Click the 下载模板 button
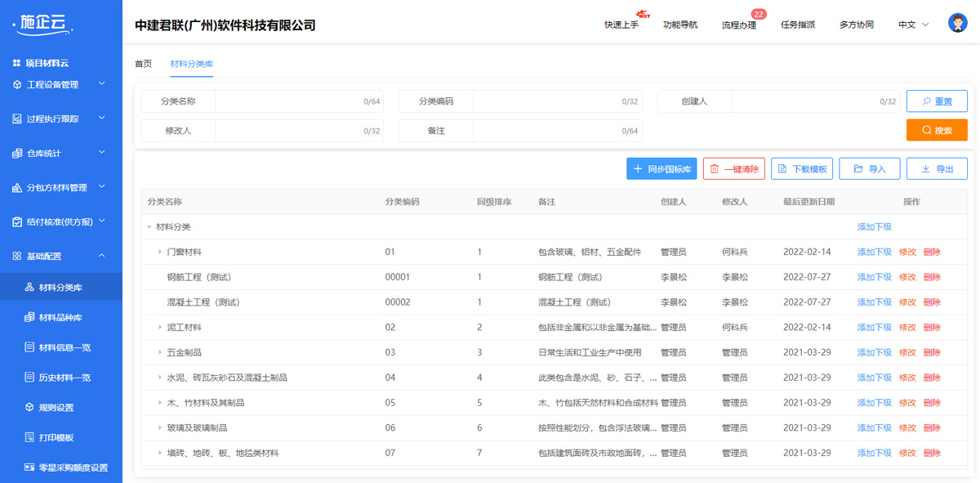Screen dimensions: 980x483 point(801,169)
